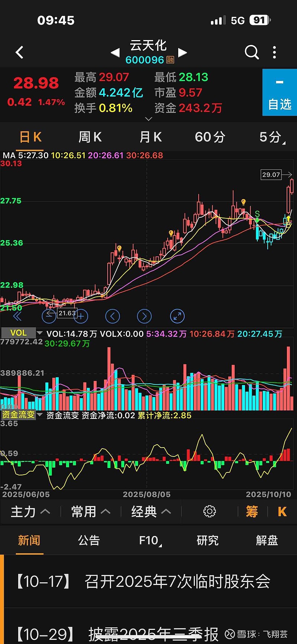Viewport: 297px width, 644px height.
Task: Go to previous stock with left triangle
Action: [115, 52]
